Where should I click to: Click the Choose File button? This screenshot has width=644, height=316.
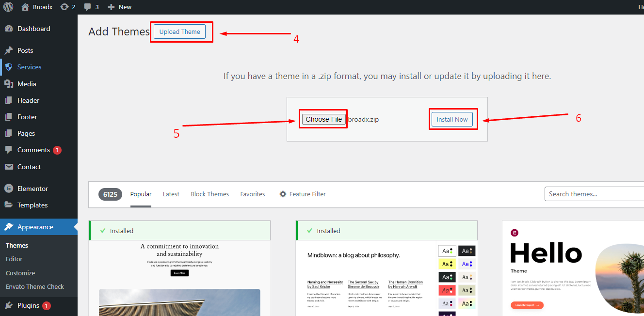point(324,119)
